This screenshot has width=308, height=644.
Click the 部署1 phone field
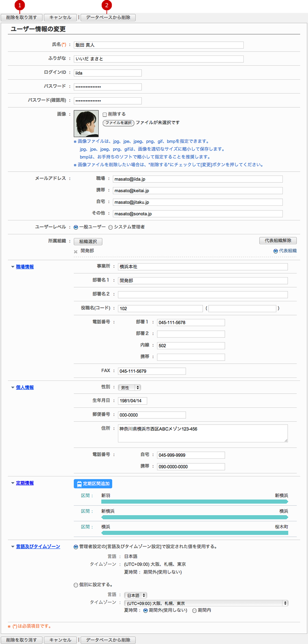click(191, 322)
